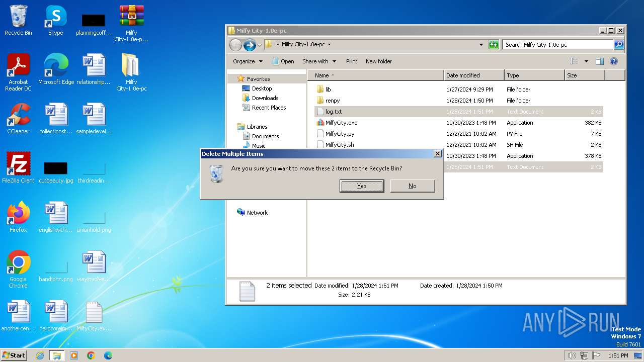Open Explorer help icon
This screenshot has height=362, width=644.
pos(614,61)
